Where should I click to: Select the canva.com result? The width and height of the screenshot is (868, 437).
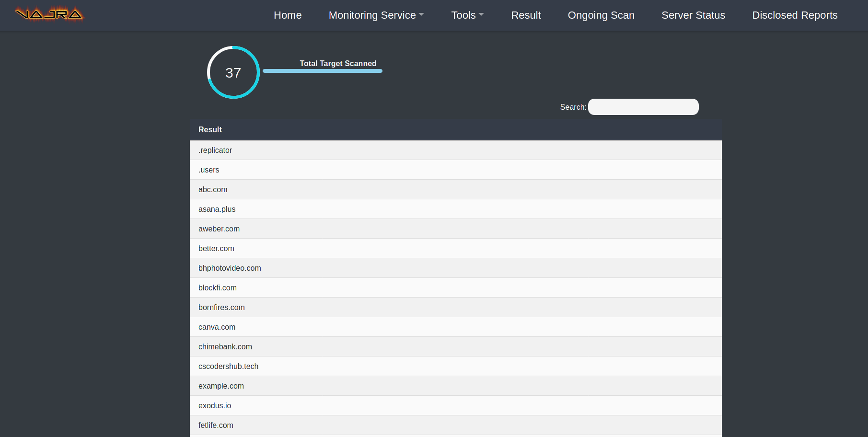click(x=456, y=327)
